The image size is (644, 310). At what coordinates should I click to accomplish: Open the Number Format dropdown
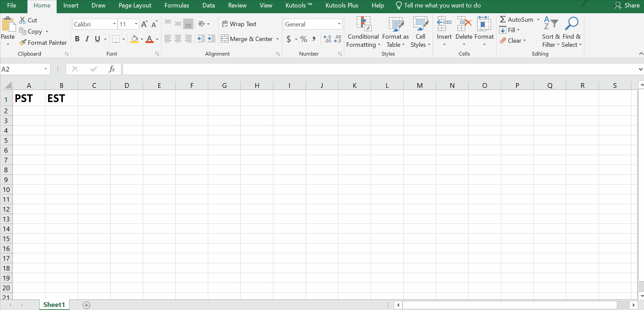[x=338, y=24]
